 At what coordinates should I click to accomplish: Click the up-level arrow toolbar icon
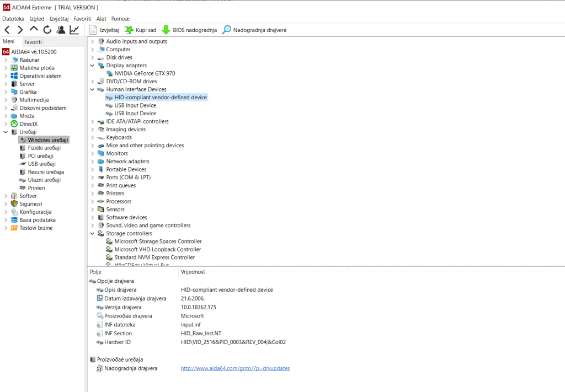click(x=34, y=30)
